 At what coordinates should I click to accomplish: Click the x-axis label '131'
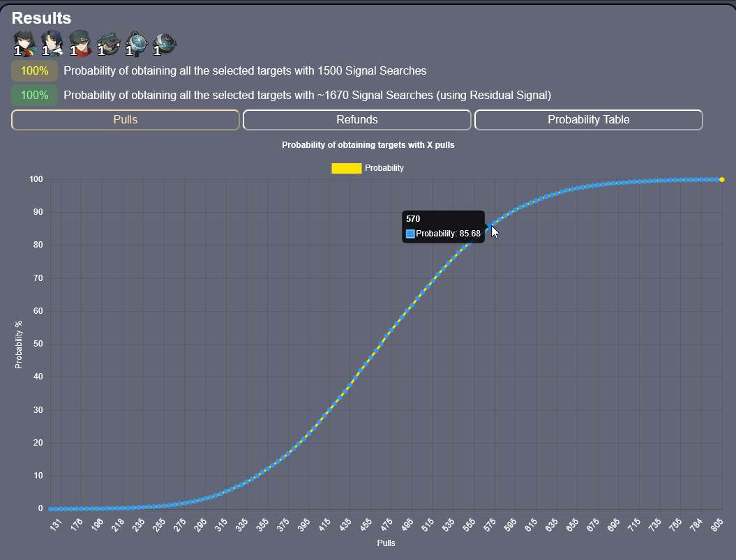(x=55, y=525)
